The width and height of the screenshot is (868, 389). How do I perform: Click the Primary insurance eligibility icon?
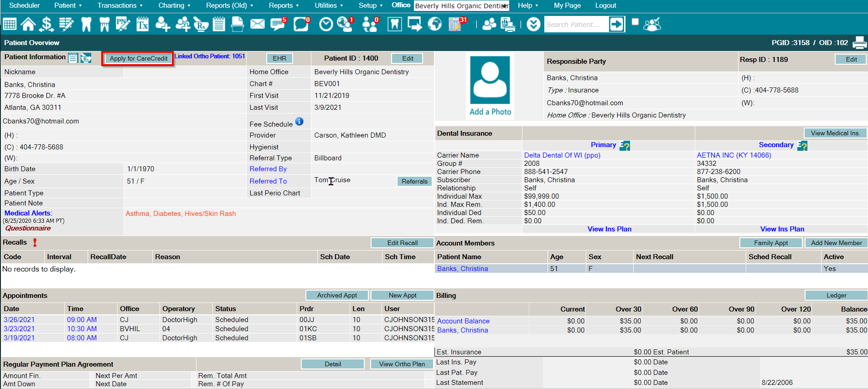click(x=625, y=146)
